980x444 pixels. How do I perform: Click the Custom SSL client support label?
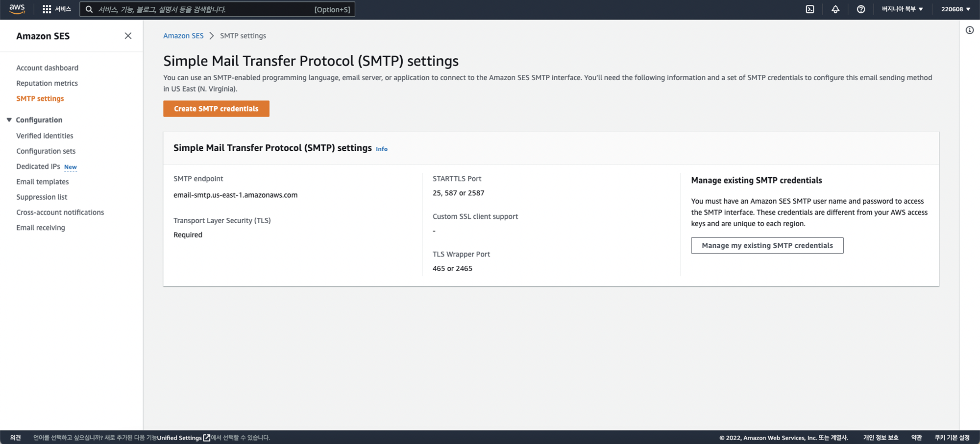(x=475, y=216)
